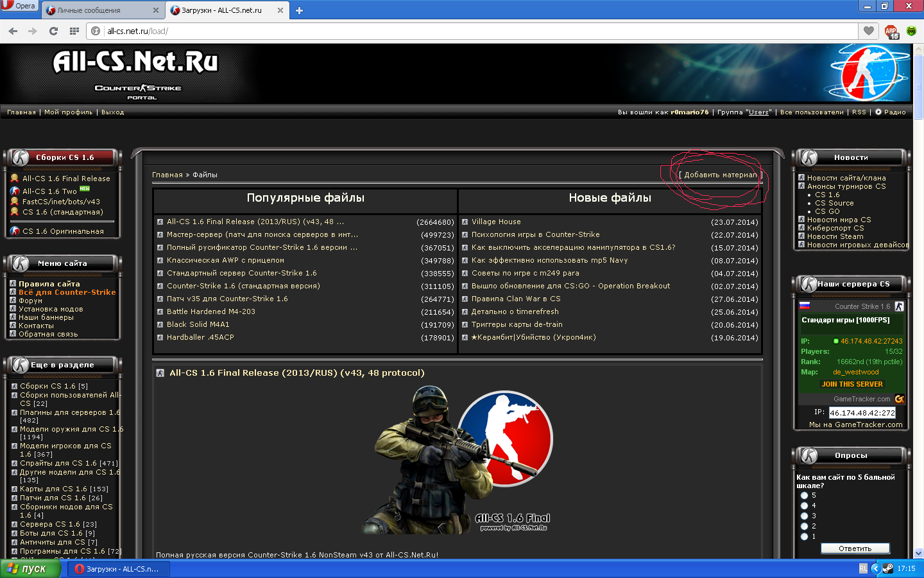
Task: Open Патчи для CS 1.6 category
Action: click(x=53, y=498)
